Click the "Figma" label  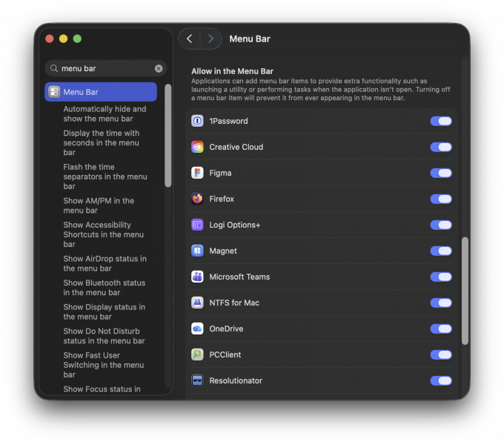click(220, 173)
